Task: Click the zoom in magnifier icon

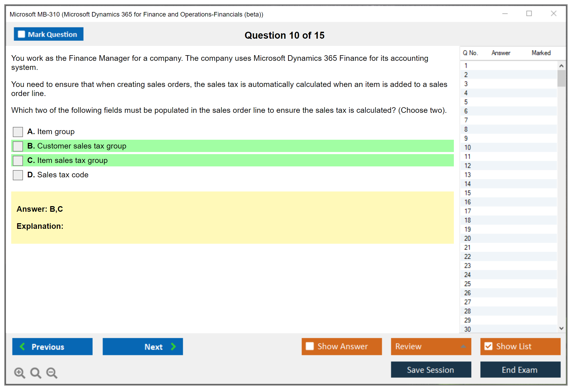Action: point(19,373)
